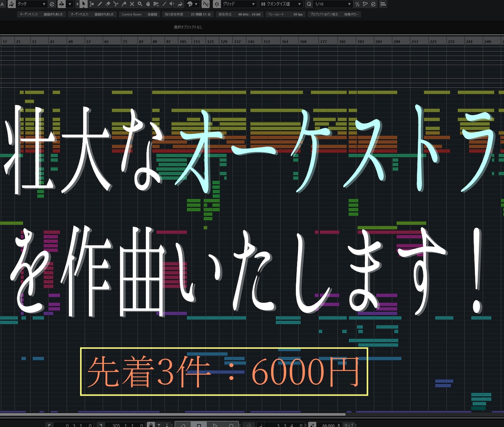Click the color palette selector icon
The width and height of the screenshot is (504, 427).
click(x=190, y=4)
